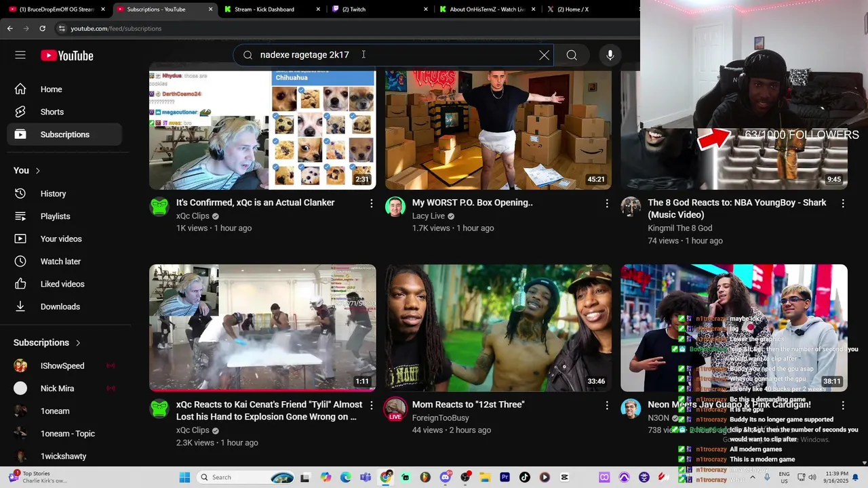The image size is (868, 488).
Task: Open the Windows Start menu
Action: pos(184,477)
